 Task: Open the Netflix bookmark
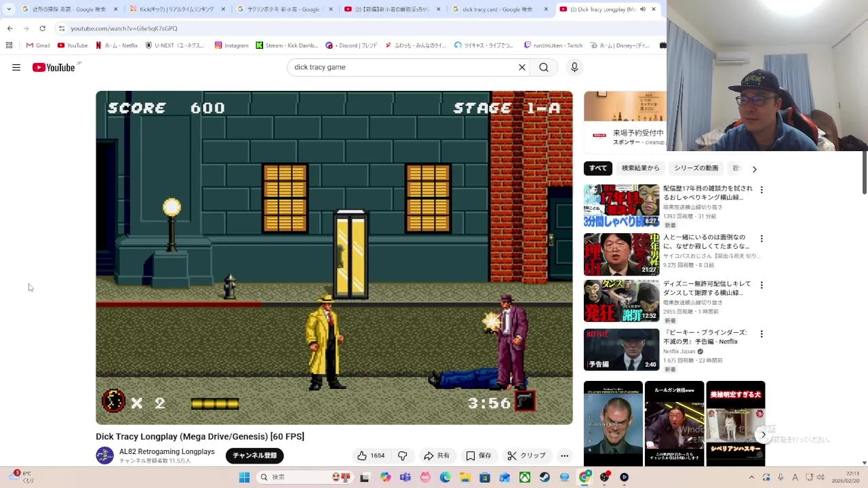(117, 45)
